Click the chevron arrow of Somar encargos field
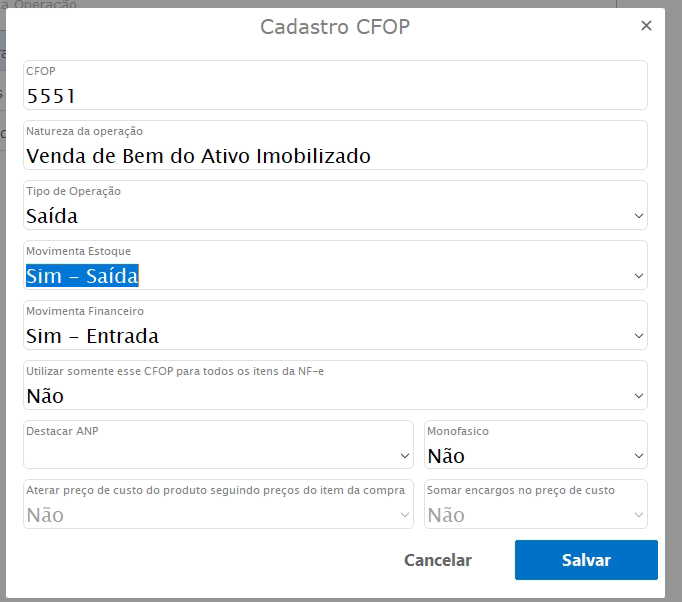682x602 pixels. (639, 516)
